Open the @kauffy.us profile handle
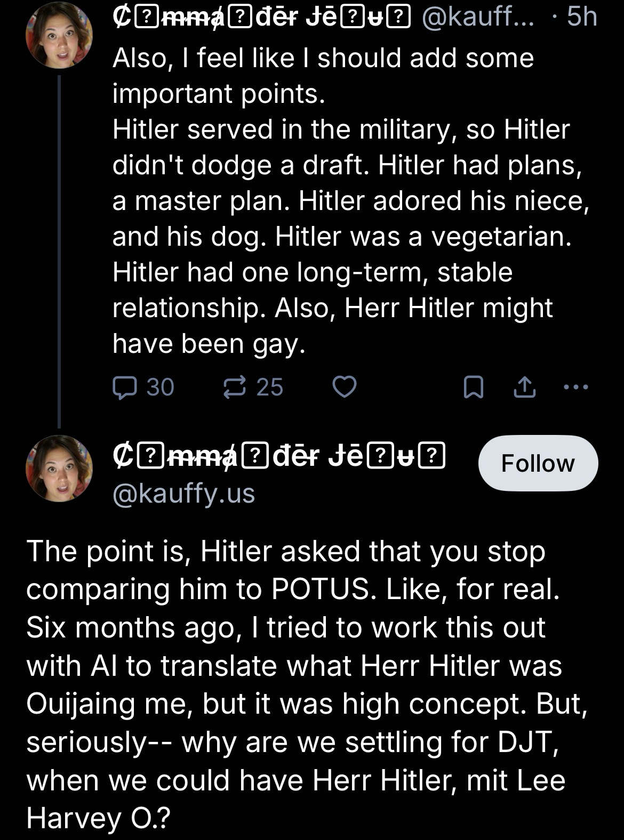 [183, 494]
